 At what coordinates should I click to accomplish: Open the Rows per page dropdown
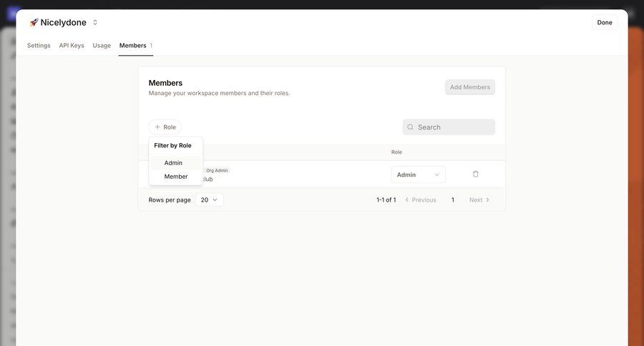(209, 200)
